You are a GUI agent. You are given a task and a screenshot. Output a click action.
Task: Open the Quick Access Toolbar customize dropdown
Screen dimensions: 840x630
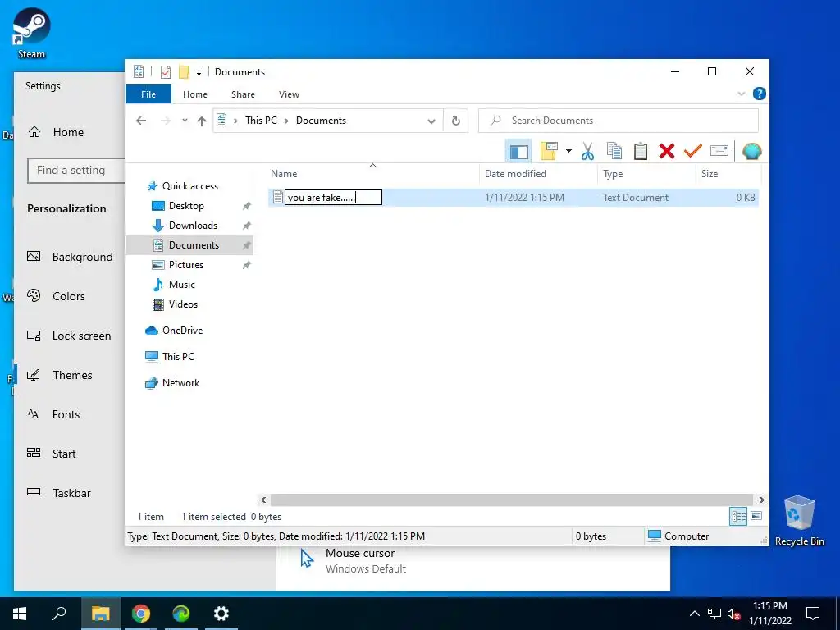tap(199, 72)
